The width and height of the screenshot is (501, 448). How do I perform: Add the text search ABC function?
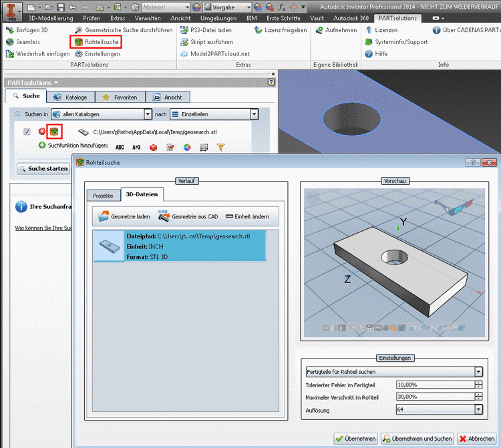120,146
